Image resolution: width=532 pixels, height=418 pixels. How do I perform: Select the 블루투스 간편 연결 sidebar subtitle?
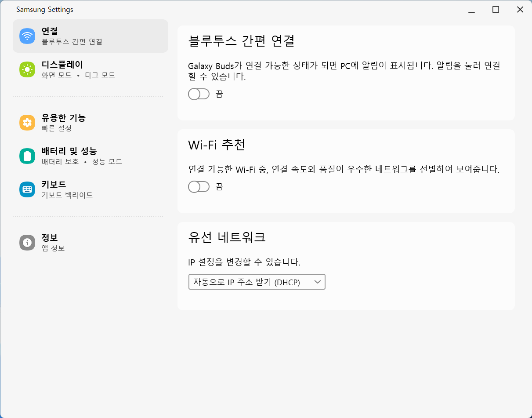72,42
